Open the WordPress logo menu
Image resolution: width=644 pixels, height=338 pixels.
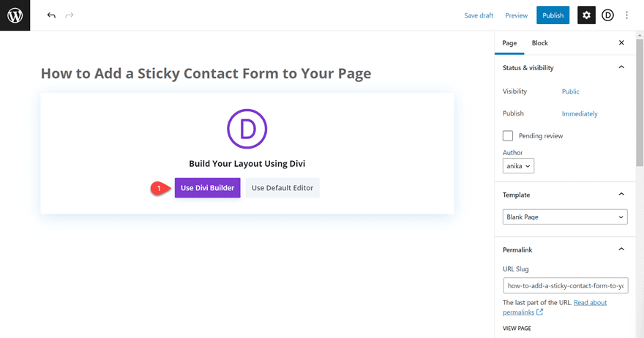point(15,15)
